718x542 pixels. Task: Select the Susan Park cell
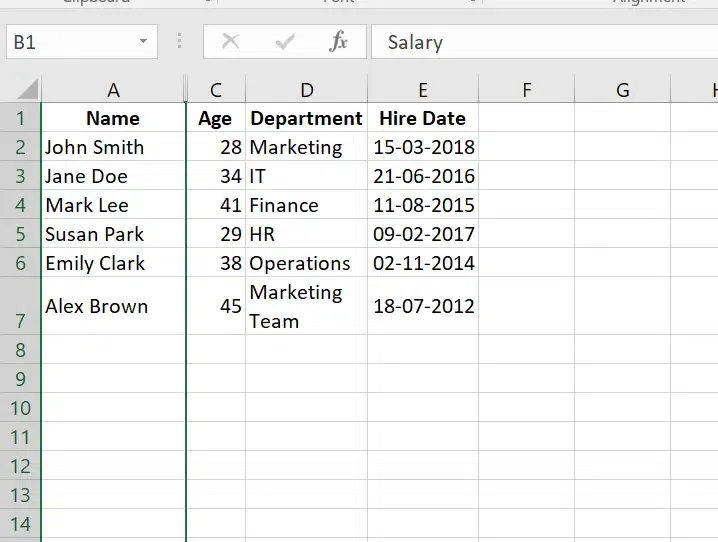pos(113,233)
